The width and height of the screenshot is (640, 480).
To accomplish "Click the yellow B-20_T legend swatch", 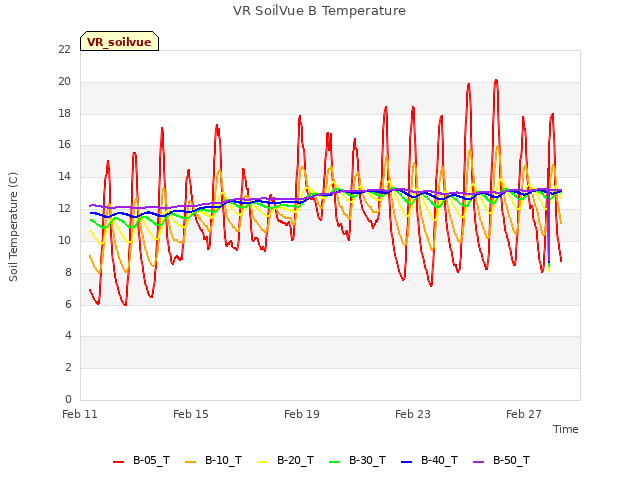I will [x=262, y=462].
